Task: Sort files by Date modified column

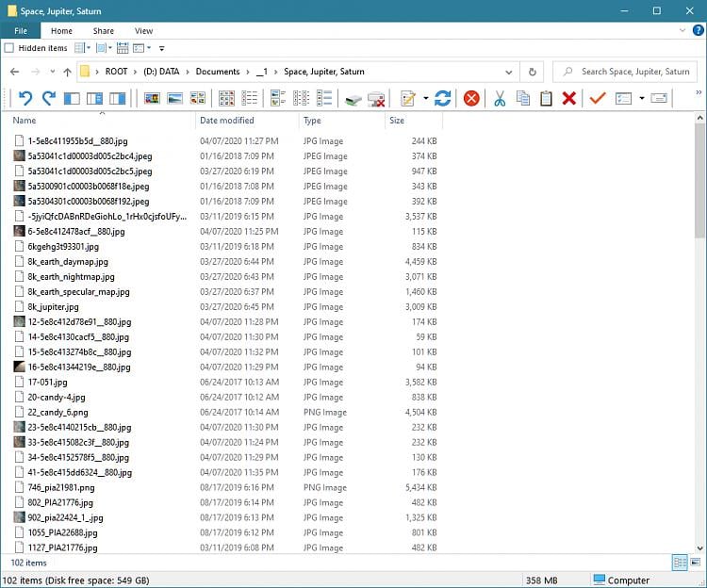Action: 227,121
